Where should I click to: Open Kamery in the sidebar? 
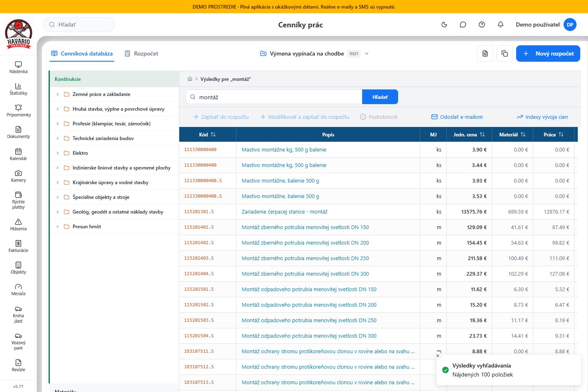click(x=18, y=176)
